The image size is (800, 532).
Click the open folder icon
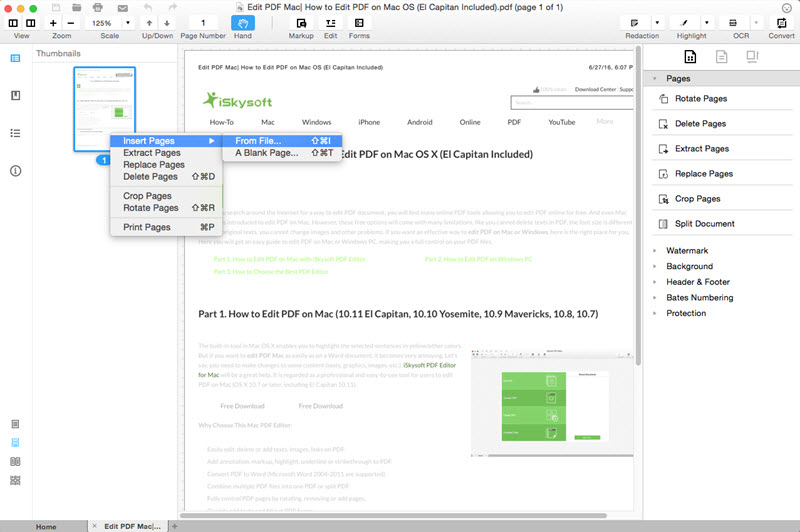77,7
